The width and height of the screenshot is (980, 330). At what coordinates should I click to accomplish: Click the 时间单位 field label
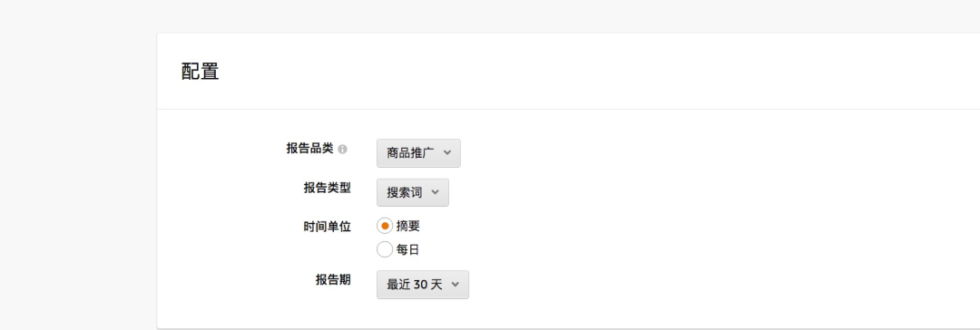pyautogui.click(x=327, y=227)
